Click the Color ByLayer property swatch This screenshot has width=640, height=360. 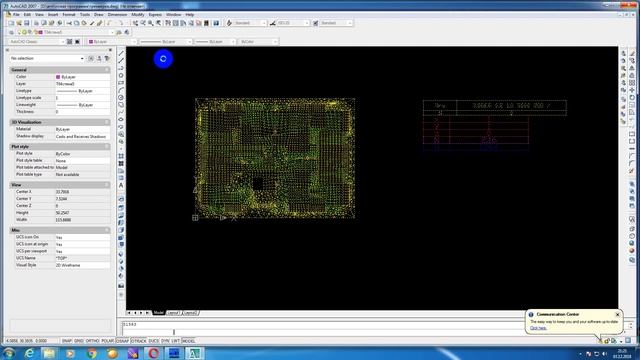click(x=58, y=77)
